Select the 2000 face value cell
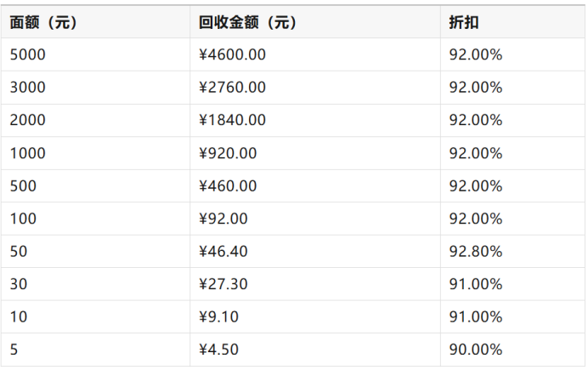 (x=27, y=121)
